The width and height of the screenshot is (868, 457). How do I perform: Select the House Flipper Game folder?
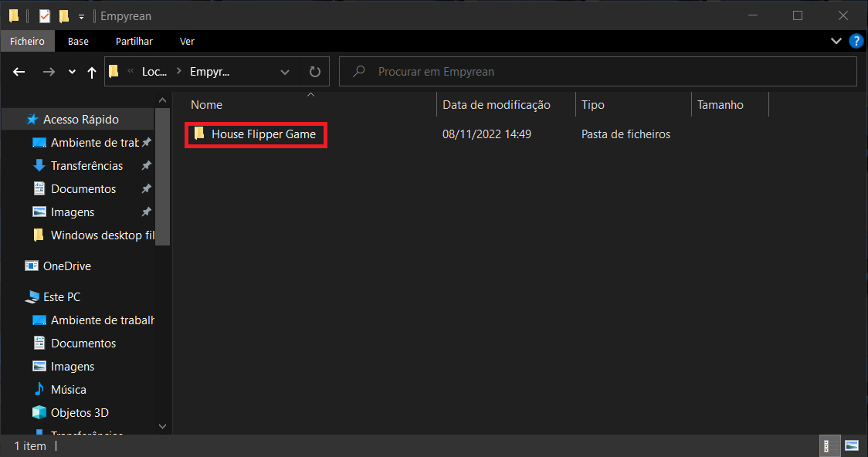pos(263,134)
